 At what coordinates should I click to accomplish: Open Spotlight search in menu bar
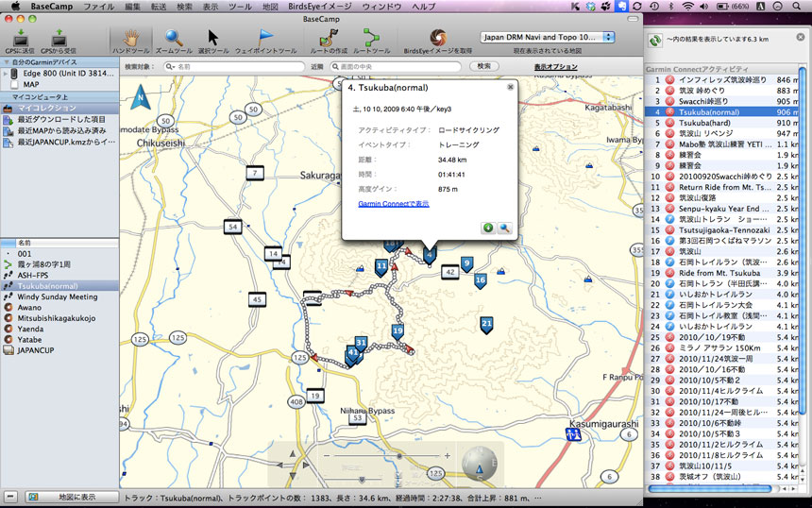pos(796,7)
